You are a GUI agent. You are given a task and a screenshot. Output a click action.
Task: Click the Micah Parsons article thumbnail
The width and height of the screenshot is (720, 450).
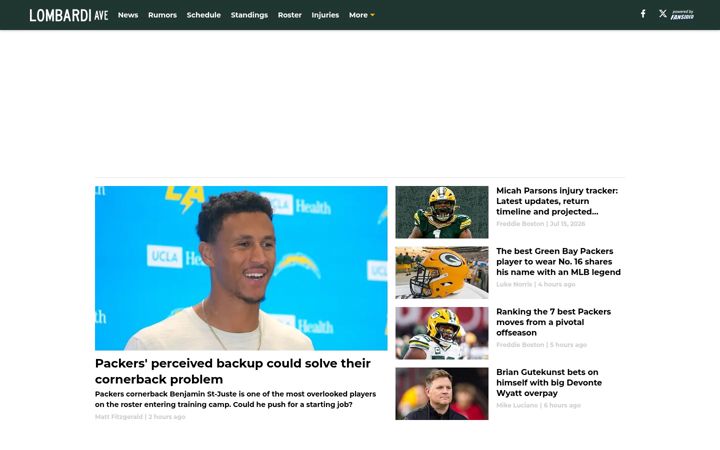[x=442, y=212]
